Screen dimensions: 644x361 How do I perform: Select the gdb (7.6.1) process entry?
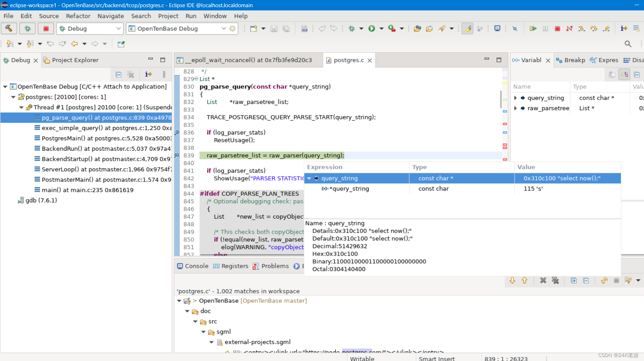coord(37,200)
